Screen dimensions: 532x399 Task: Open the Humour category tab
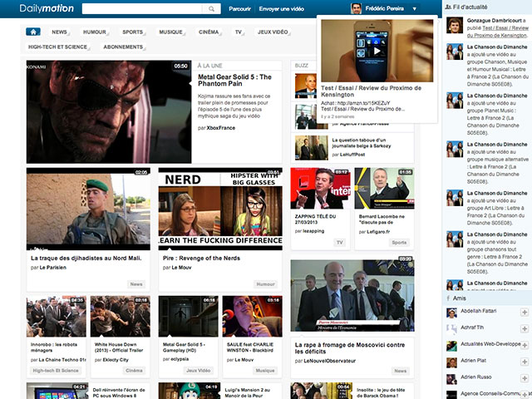coord(95,32)
